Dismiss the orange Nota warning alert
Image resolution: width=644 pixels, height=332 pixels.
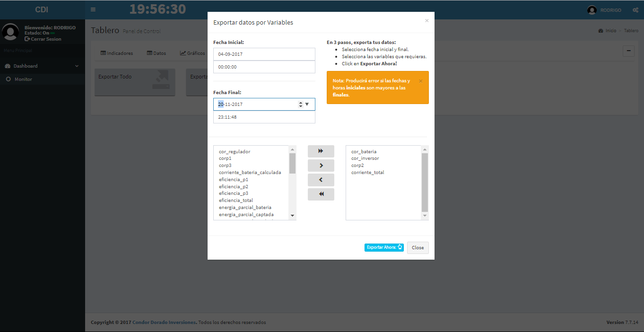point(421,81)
